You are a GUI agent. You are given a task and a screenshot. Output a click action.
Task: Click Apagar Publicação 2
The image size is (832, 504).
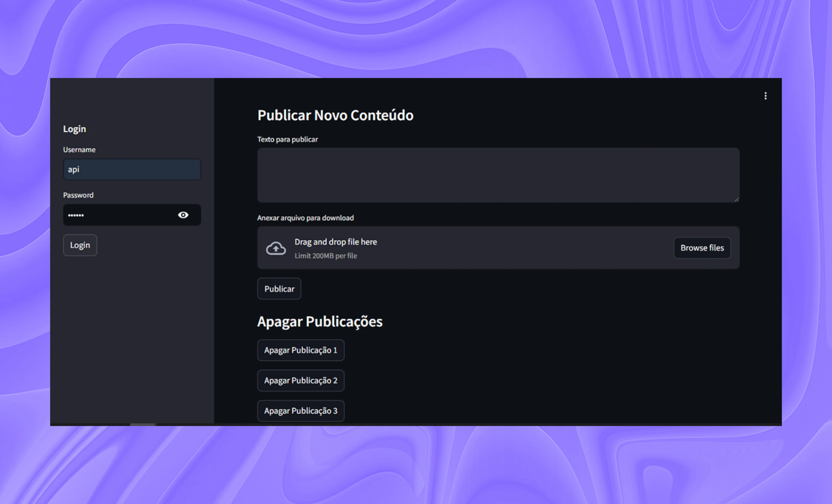click(x=300, y=381)
